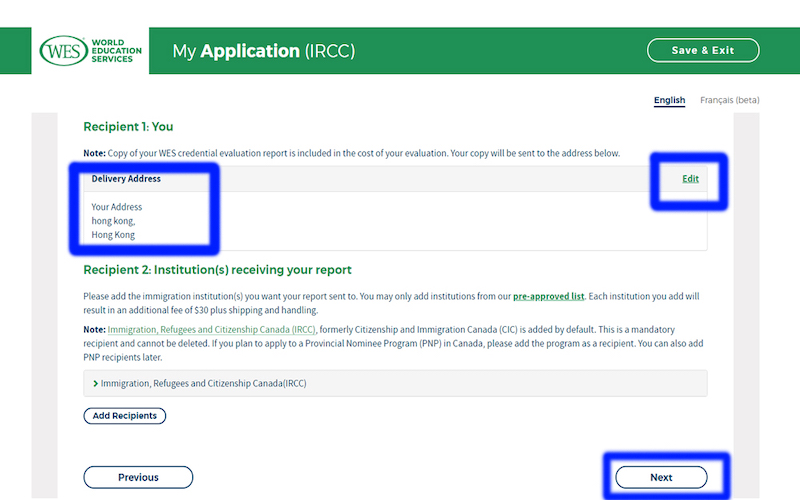
Task: Click the 'My Application (IRCC)' title
Action: coord(264,51)
